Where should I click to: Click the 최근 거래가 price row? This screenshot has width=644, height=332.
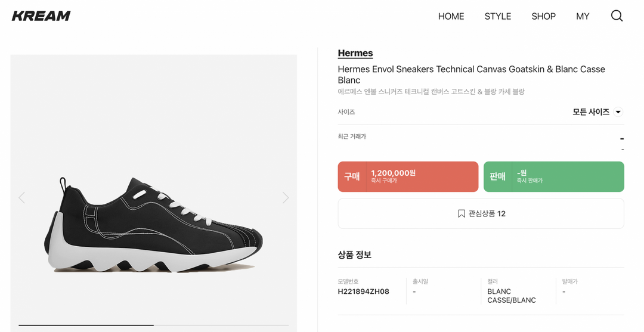(480, 142)
